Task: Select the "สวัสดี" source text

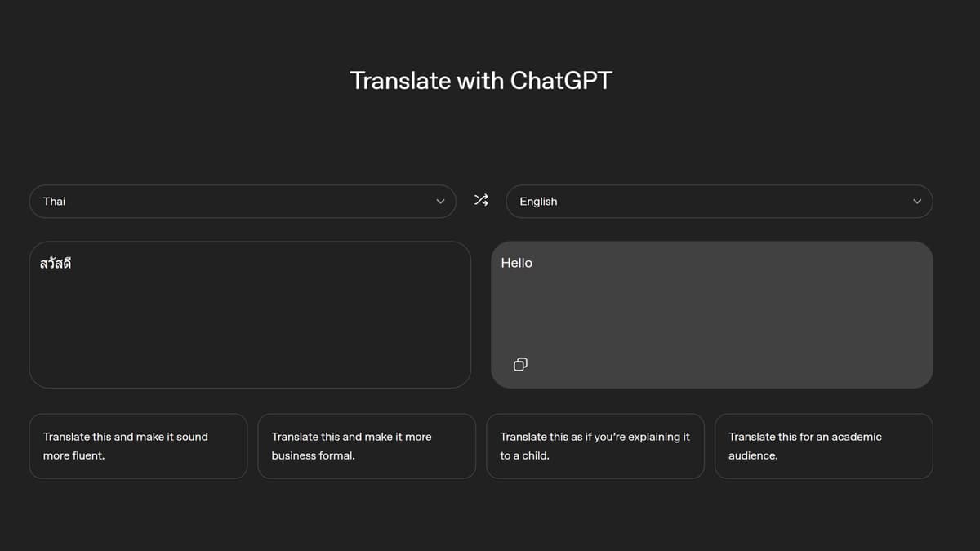Action: (55, 263)
